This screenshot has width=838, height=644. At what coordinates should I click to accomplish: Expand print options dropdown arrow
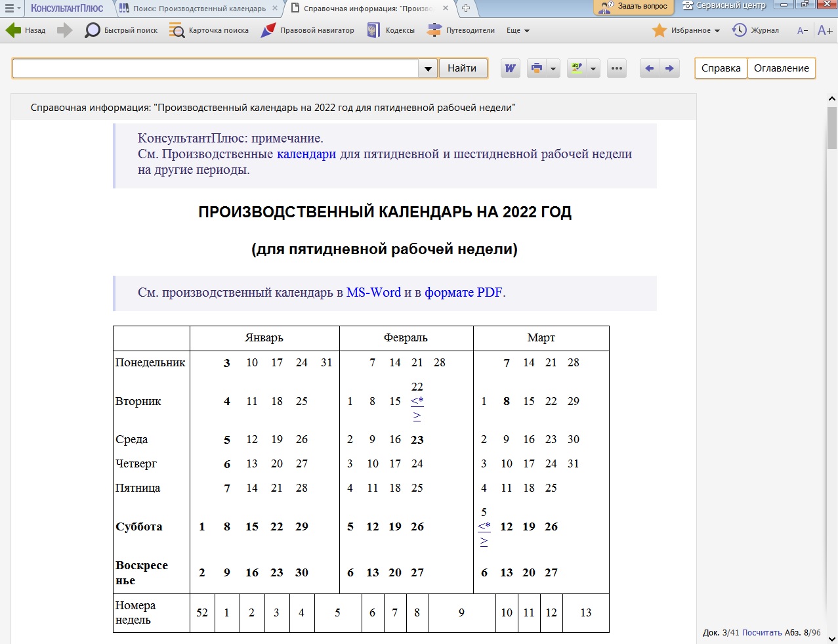[x=553, y=68]
